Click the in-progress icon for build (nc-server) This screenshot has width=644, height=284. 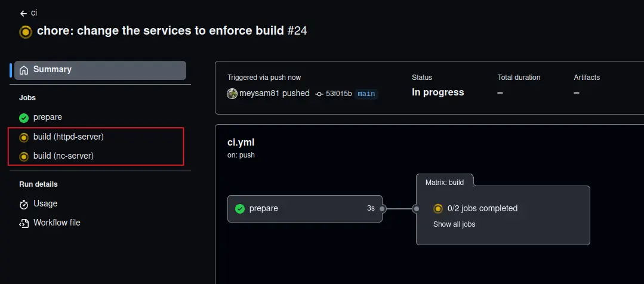tap(24, 156)
